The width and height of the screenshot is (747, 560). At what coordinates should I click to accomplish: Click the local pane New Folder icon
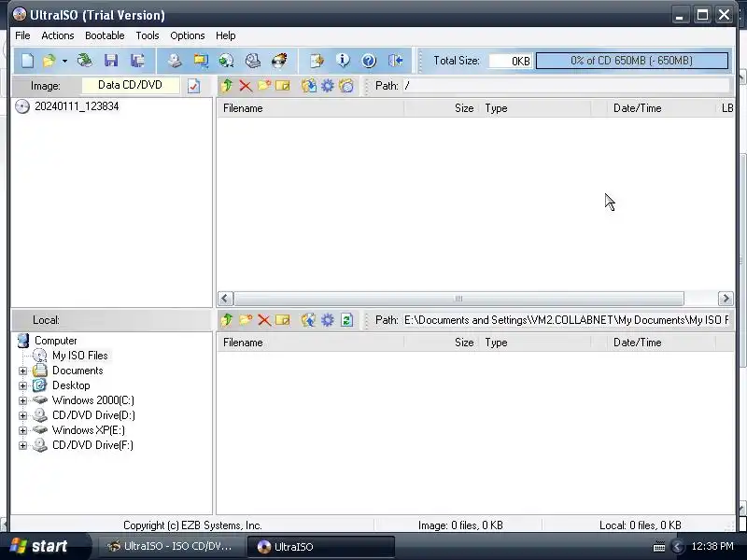tap(246, 320)
